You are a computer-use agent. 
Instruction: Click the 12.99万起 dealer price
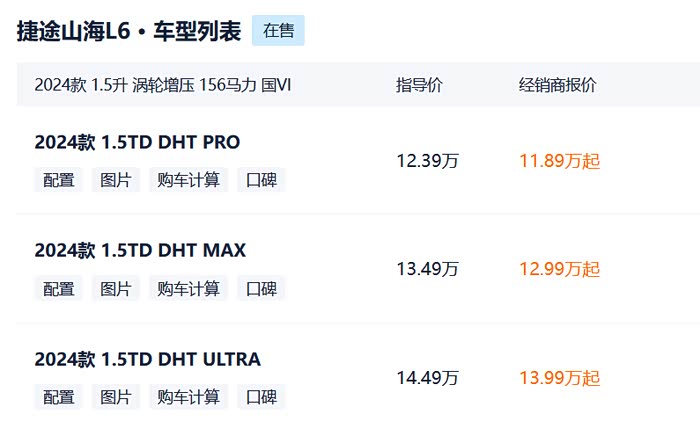(559, 269)
